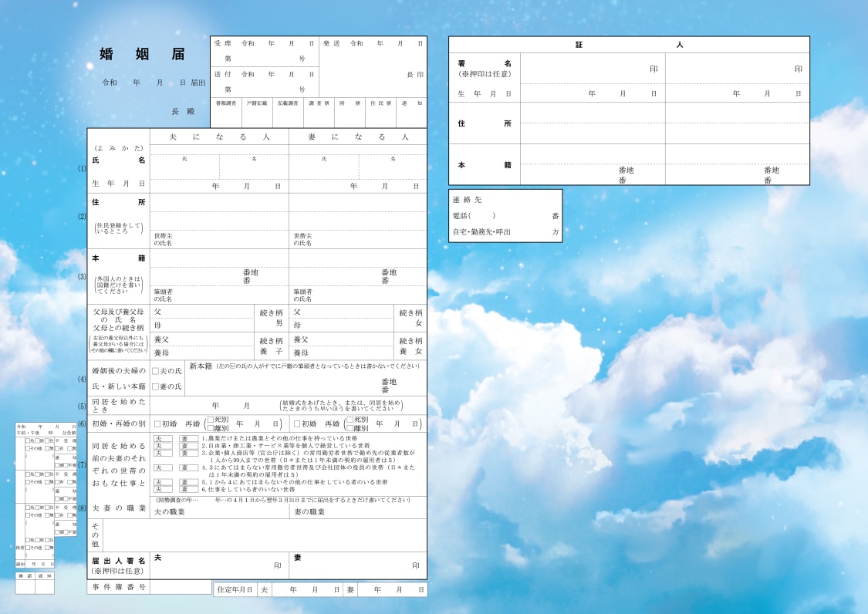Click the 届出人署名 label
The image size is (868, 614).
pyautogui.click(x=119, y=561)
